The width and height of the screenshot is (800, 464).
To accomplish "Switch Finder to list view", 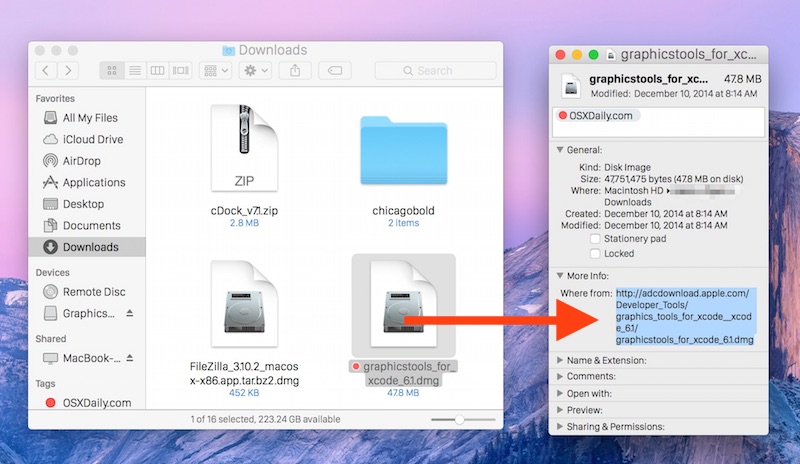I will [135, 70].
